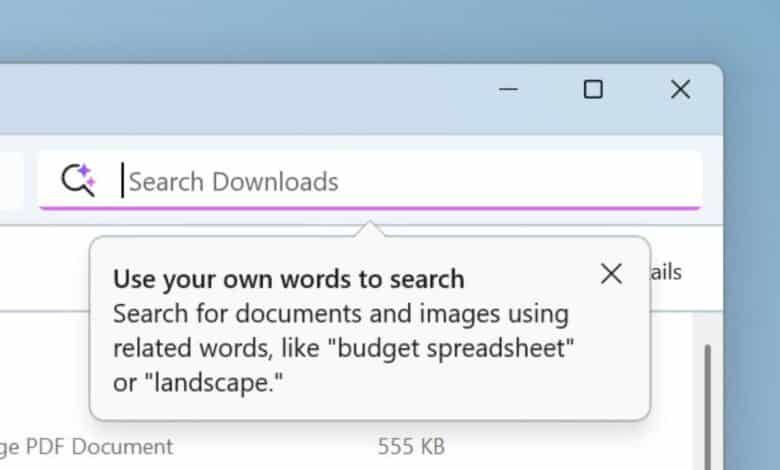The width and height of the screenshot is (780, 470).
Task: Minimize the File Explorer window
Action: [508, 90]
